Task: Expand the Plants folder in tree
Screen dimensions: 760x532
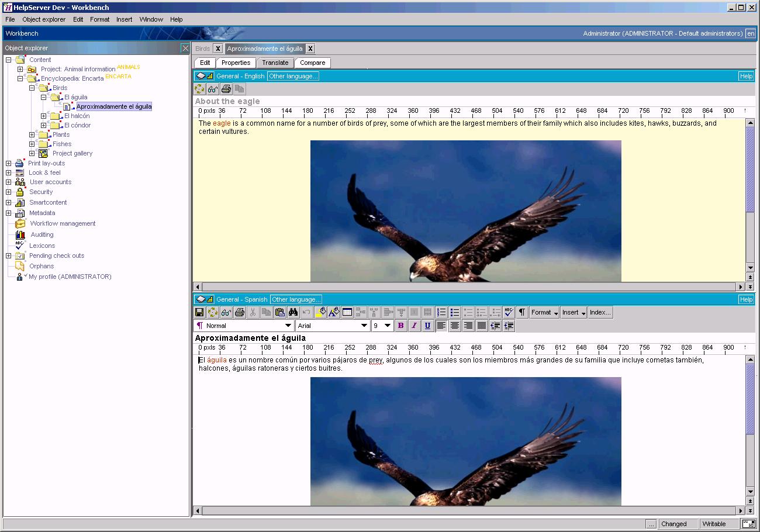Action: point(32,135)
